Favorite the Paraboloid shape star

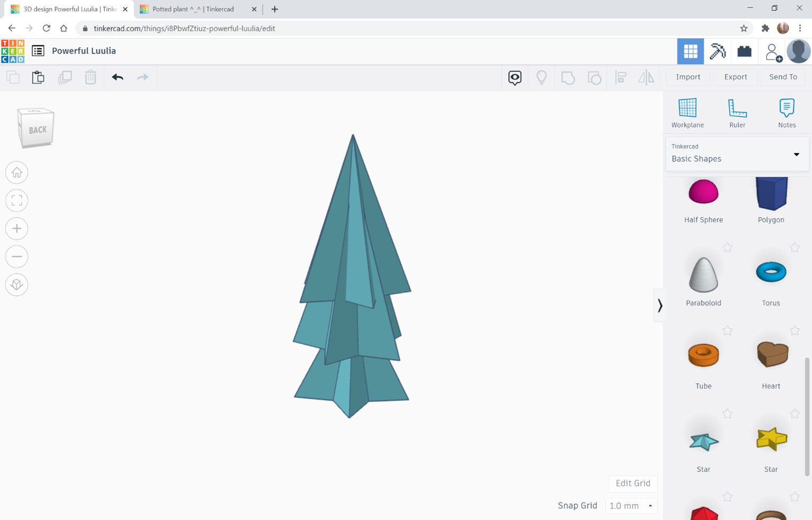pos(727,247)
